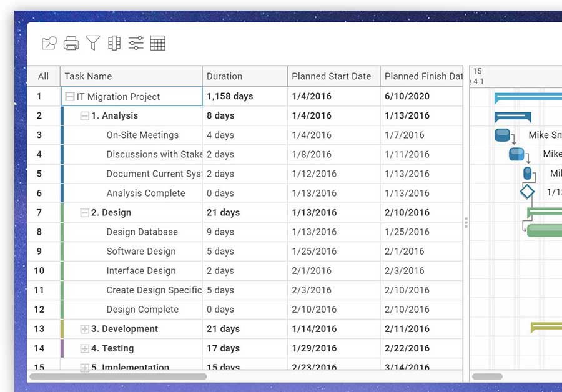
Task: Open project file with the folder icon
Action: [49, 43]
